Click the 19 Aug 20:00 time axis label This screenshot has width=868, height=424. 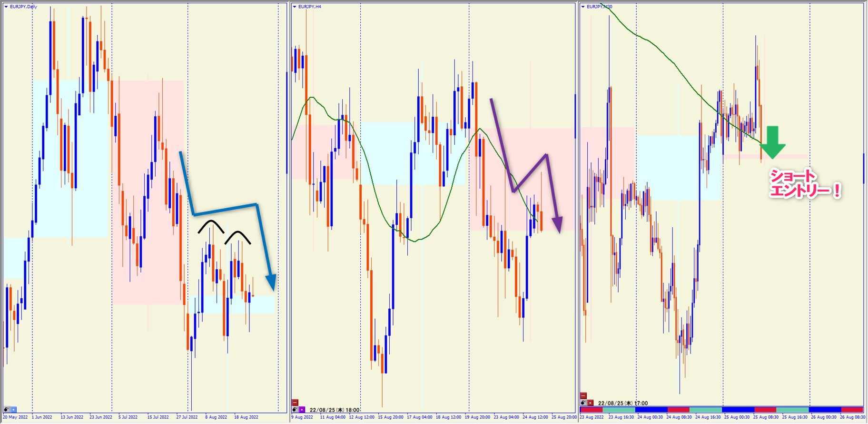pos(477,417)
